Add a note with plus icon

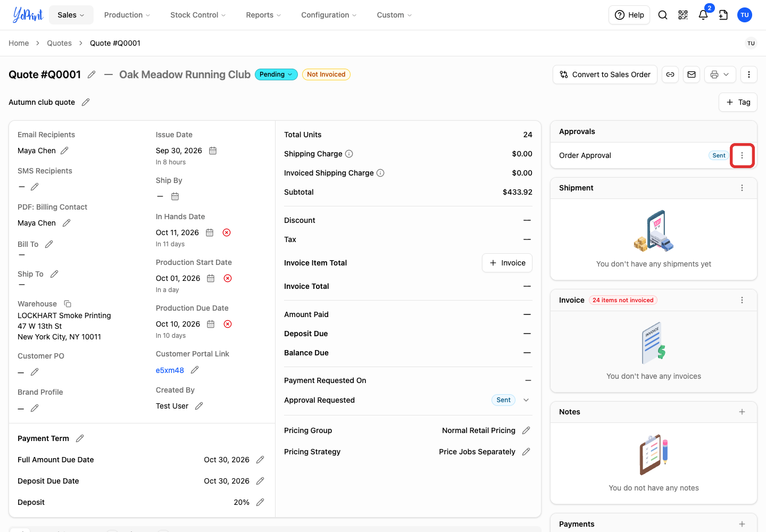[742, 412]
